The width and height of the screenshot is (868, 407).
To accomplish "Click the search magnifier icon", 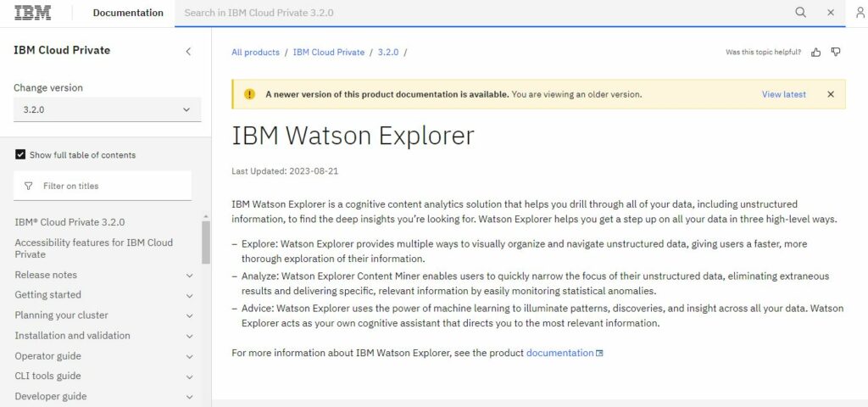I will tap(800, 13).
